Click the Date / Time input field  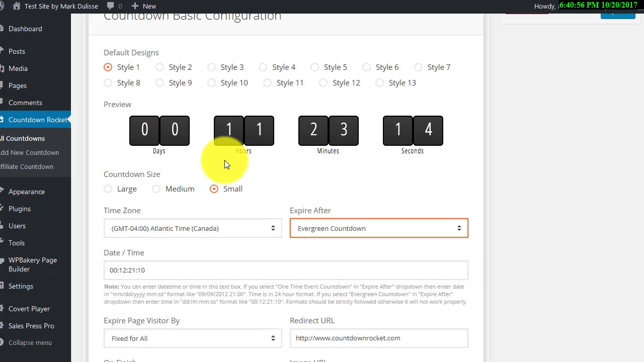(286, 270)
